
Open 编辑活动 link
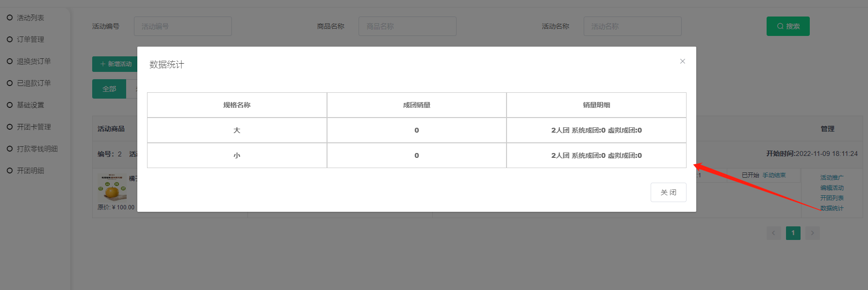point(832,188)
